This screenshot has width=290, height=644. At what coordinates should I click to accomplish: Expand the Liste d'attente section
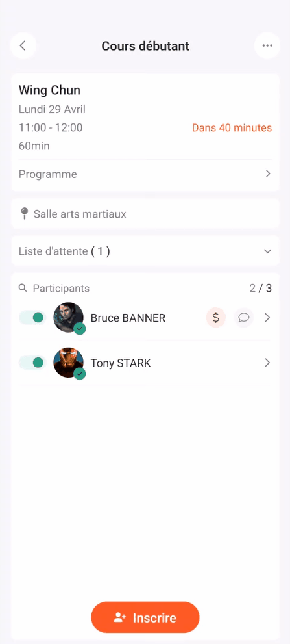coord(145,251)
